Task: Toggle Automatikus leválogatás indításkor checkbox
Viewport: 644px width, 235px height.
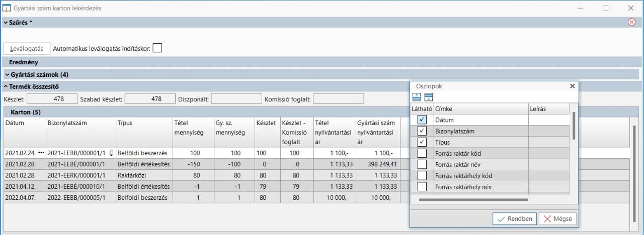Action: pyautogui.click(x=157, y=48)
